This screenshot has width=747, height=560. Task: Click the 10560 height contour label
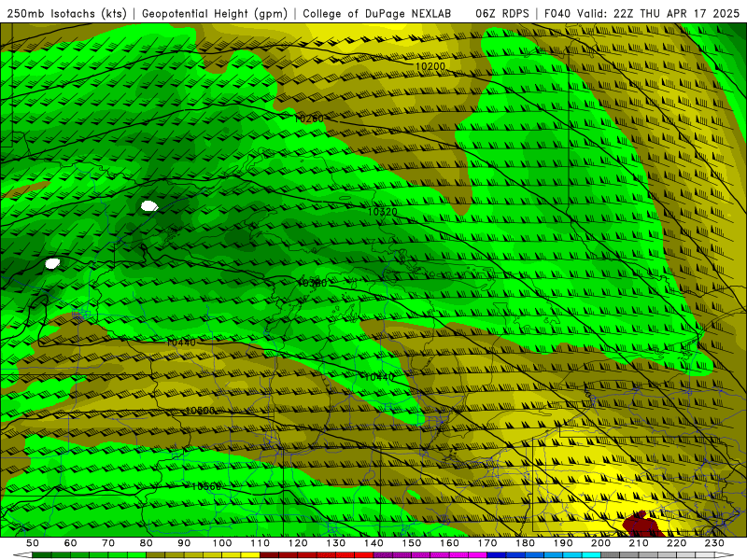pyautogui.click(x=206, y=486)
